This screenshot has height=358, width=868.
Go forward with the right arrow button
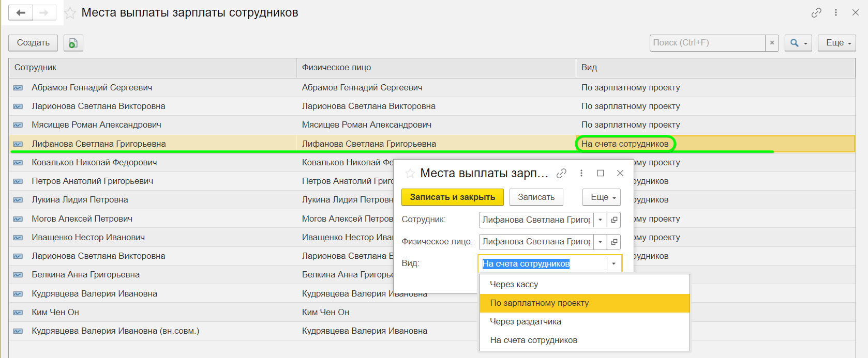coord(44,13)
